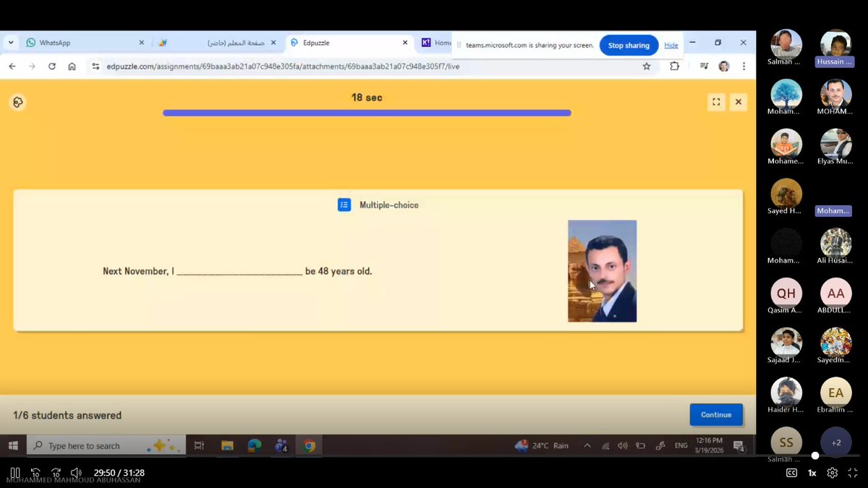Hide the screen sharing notification
The image size is (868, 488).
click(671, 45)
